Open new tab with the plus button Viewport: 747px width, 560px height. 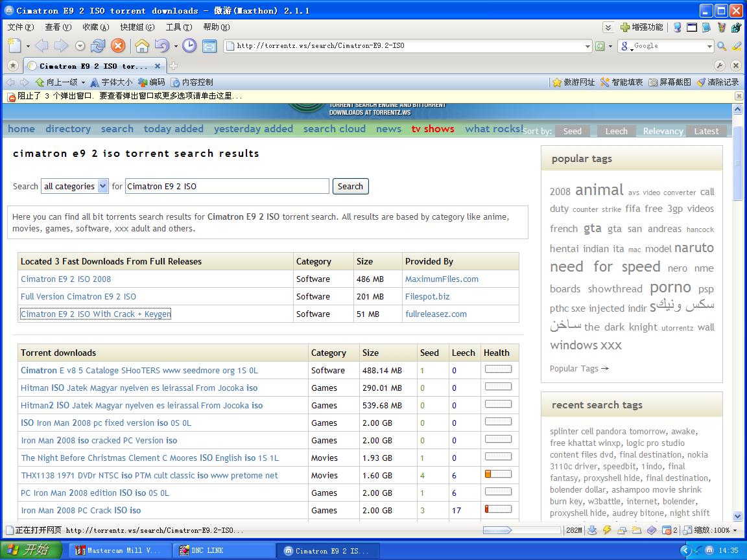point(173,65)
